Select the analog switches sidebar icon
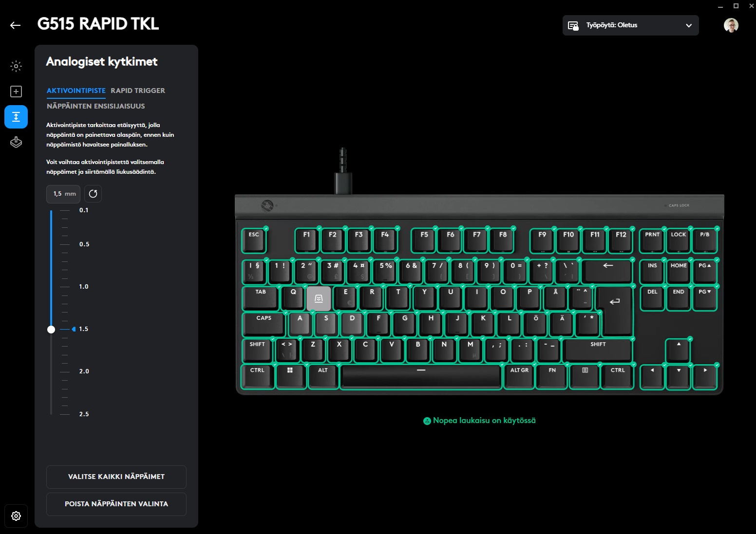This screenshot has width=756, height=534. (x=16, y=117)
